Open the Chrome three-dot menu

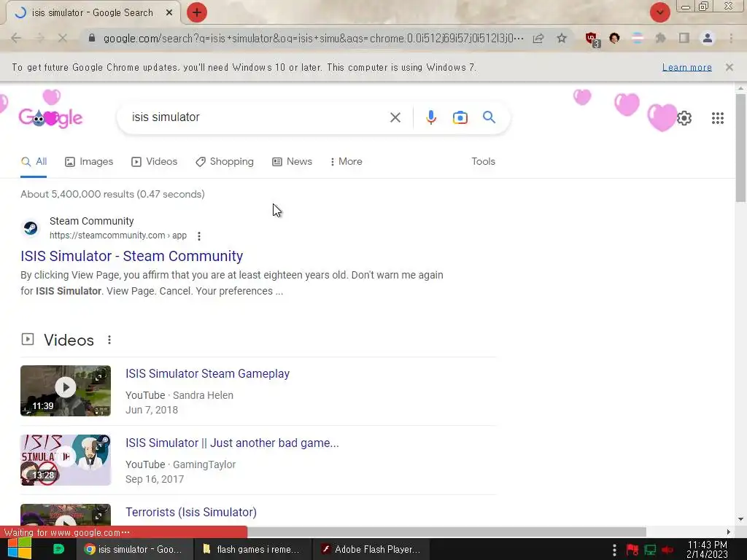coord(731,38)
